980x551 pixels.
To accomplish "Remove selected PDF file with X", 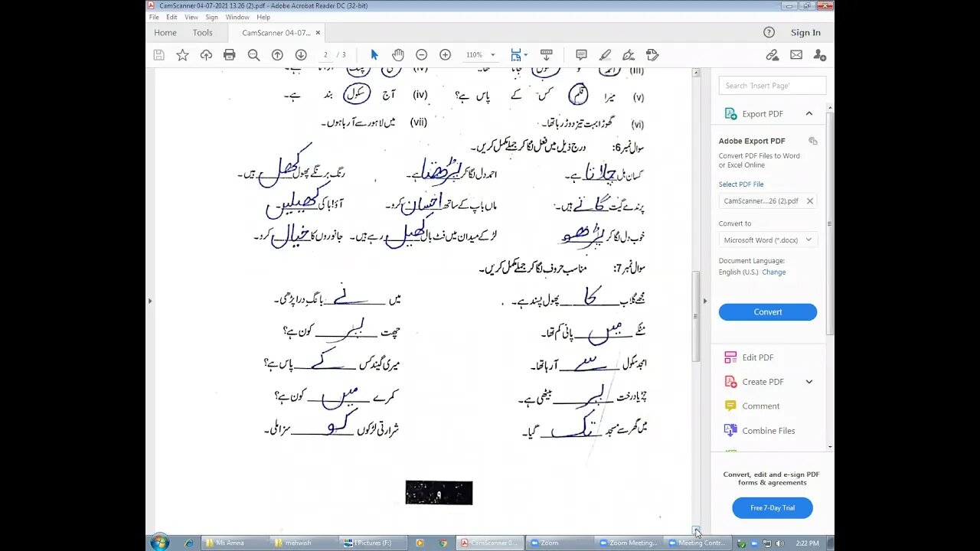I will 809,201.
